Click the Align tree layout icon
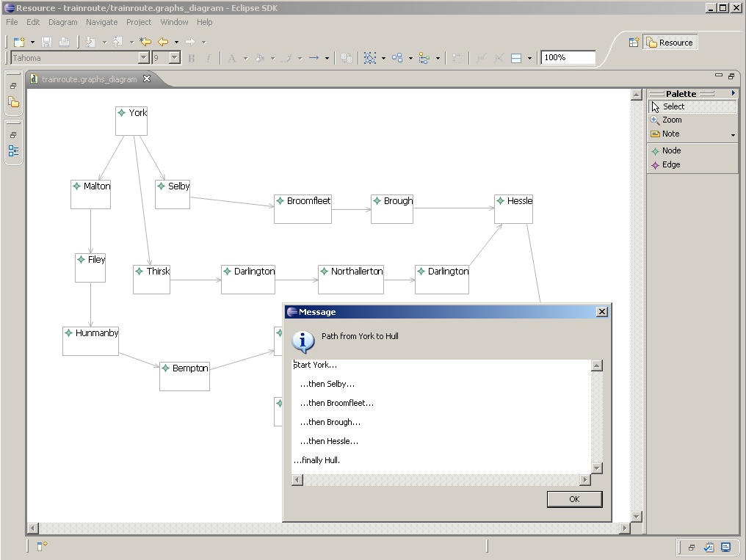 [424, 59]
